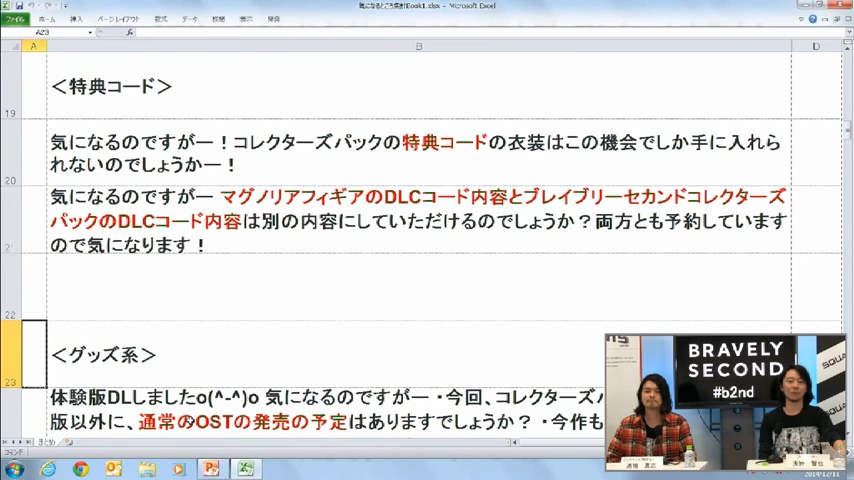Click the Excel application icon in title bar
Viewport: 854px width, 480px height.
point(6,5)
